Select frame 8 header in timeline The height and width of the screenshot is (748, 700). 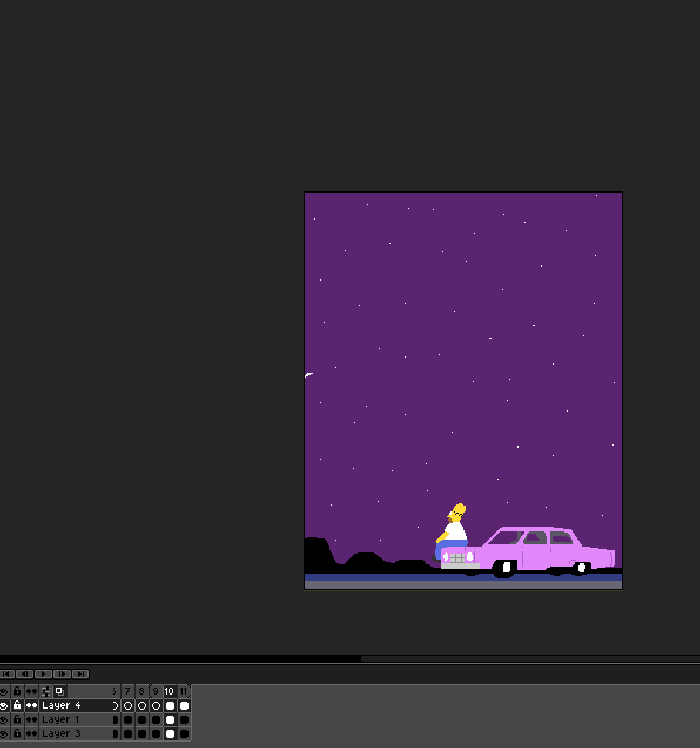tap(142, 691)
